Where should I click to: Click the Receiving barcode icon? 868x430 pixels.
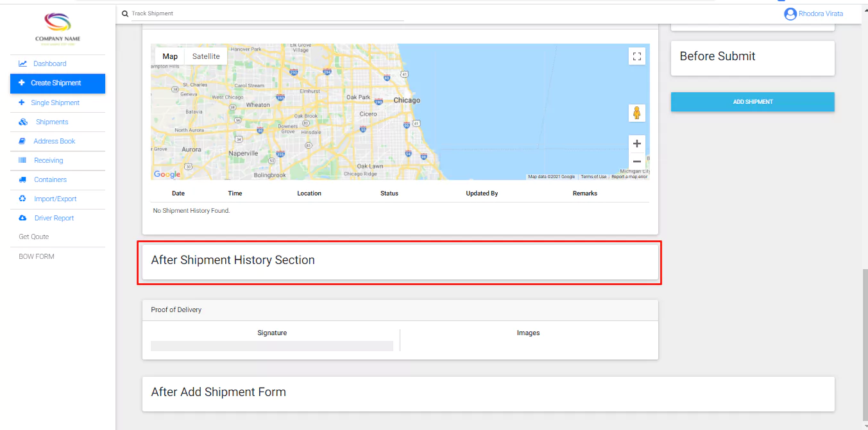pos(22,160)
